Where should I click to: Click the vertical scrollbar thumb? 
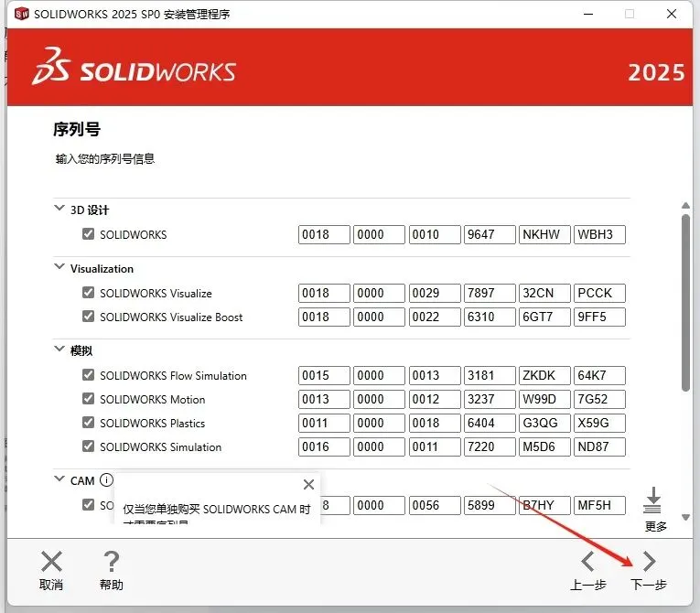pos(685,303)
